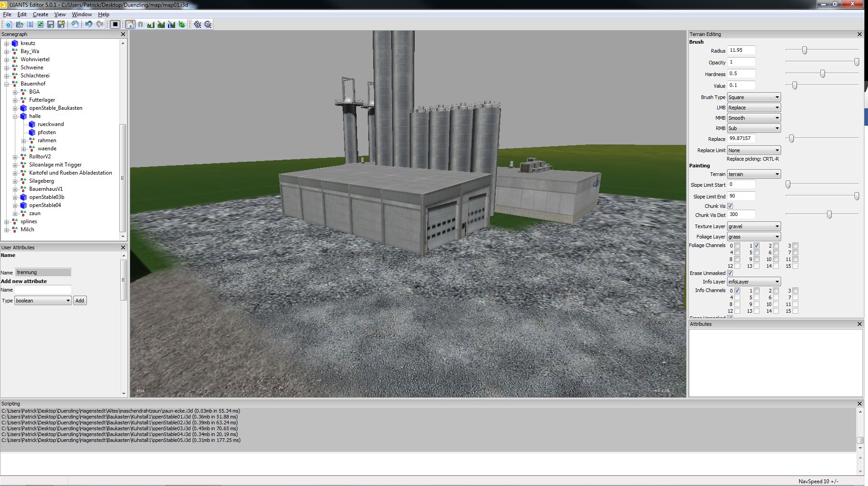Click the brush Opacity input field
The width and height of the screenshot is (868, 486).
click(741, 62)
